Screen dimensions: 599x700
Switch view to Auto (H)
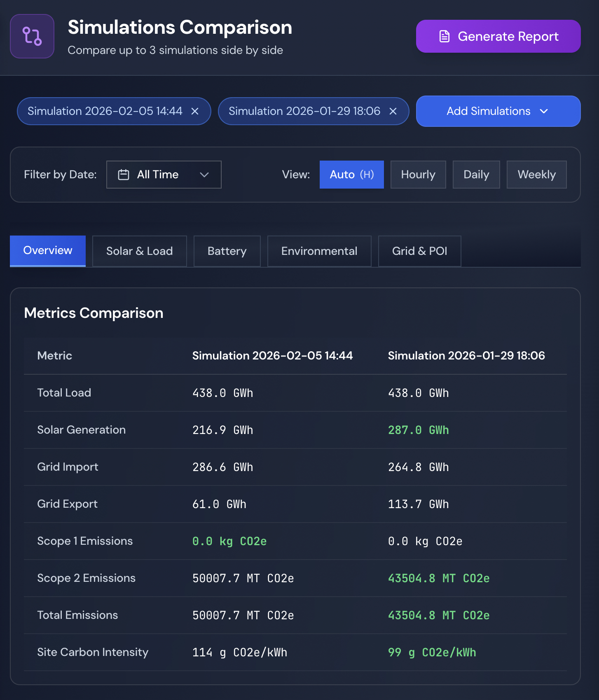(x=352, y=175)
